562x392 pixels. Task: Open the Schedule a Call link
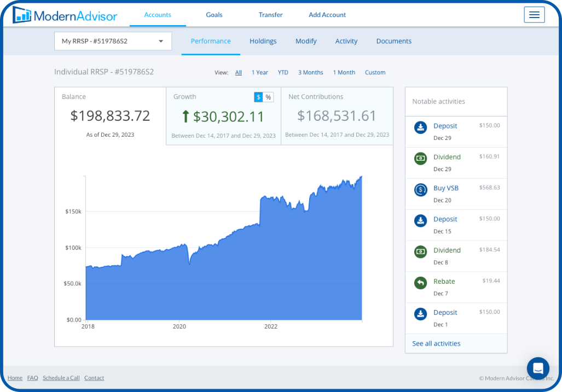[x=61, y=378]
